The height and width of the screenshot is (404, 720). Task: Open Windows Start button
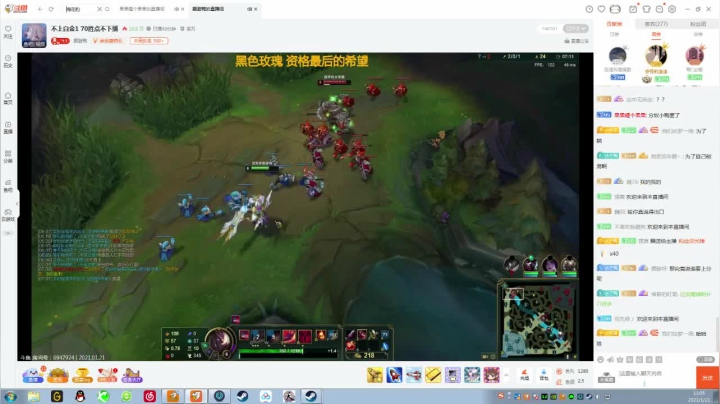point(11,396)
